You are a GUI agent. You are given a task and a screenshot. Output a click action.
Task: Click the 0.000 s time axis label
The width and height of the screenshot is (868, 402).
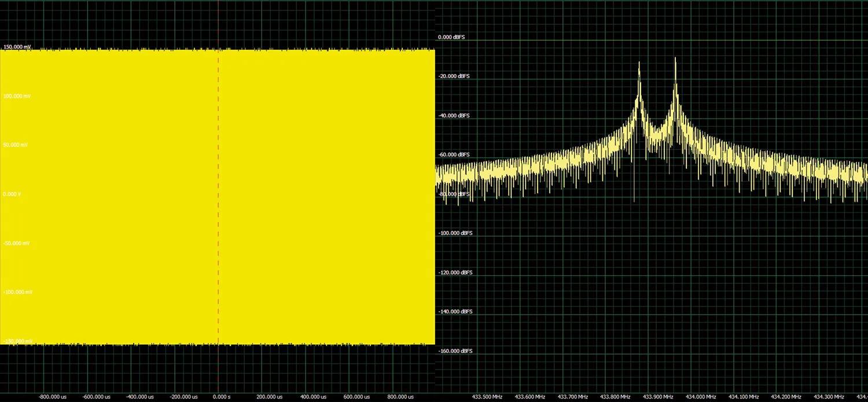tap(222, 397)
